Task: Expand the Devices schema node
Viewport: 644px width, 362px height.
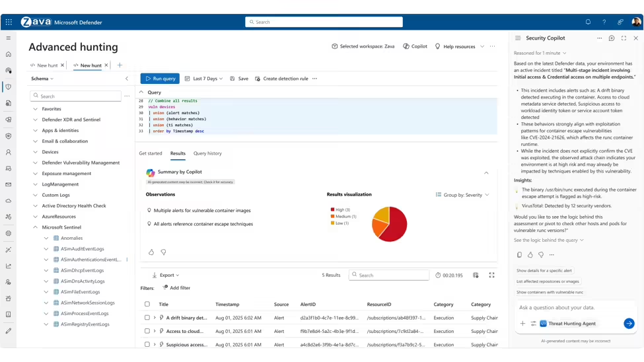Action: [36, 152]
